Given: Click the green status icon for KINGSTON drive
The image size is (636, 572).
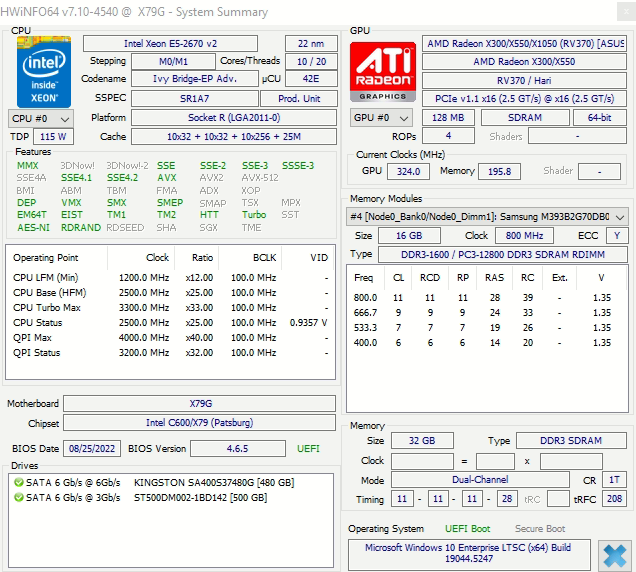Looking at the screenshot, I should 19,482.
